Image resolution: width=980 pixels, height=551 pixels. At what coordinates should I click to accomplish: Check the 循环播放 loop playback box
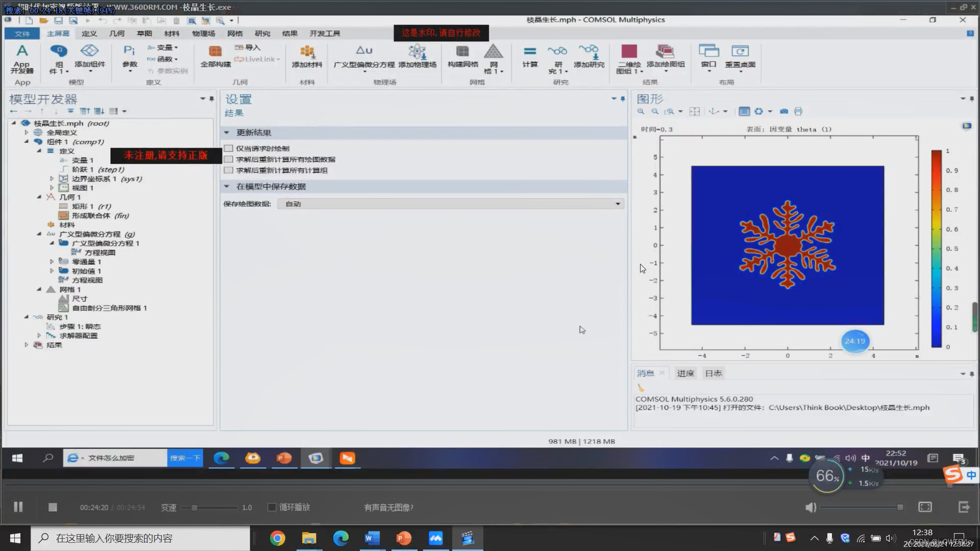click(x=272, y=507)
